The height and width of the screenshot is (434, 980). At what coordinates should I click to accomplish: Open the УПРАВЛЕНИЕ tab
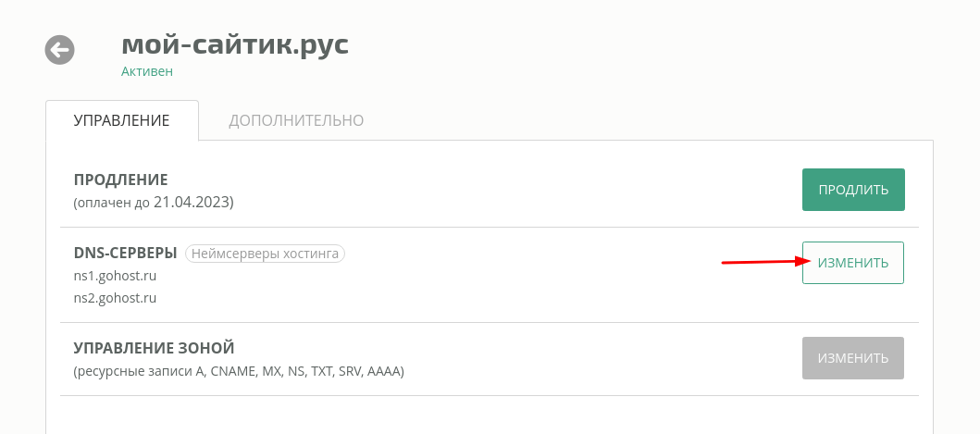tap(122, 120)
